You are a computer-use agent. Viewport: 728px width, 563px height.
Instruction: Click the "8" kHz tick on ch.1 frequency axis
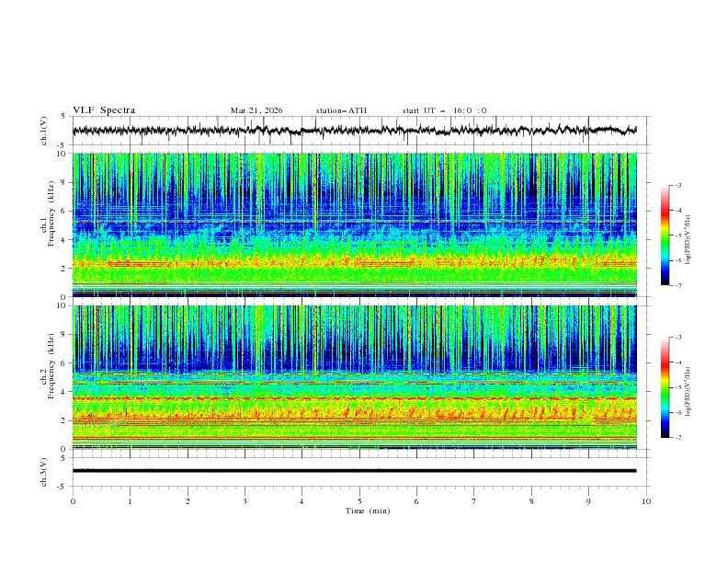click(x=64, y=182)
